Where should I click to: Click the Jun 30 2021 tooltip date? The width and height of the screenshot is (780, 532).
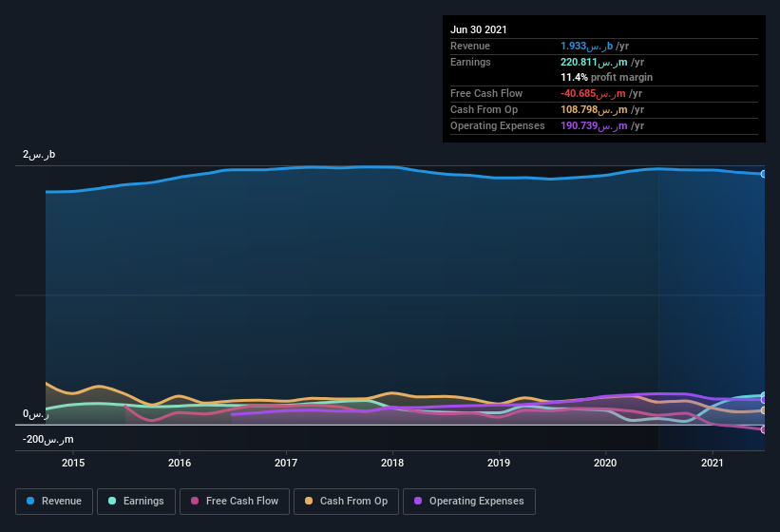coord(479,29)
